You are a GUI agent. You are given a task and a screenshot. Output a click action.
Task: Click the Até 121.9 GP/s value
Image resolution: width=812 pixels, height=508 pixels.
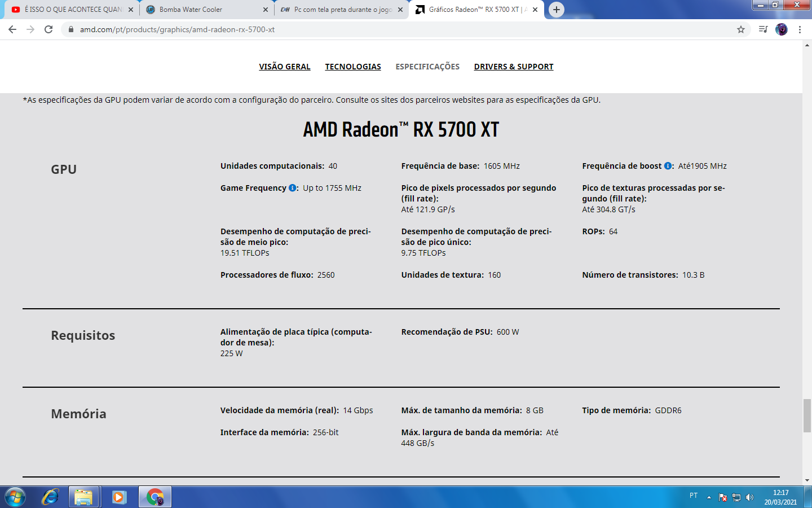(428, 209)
